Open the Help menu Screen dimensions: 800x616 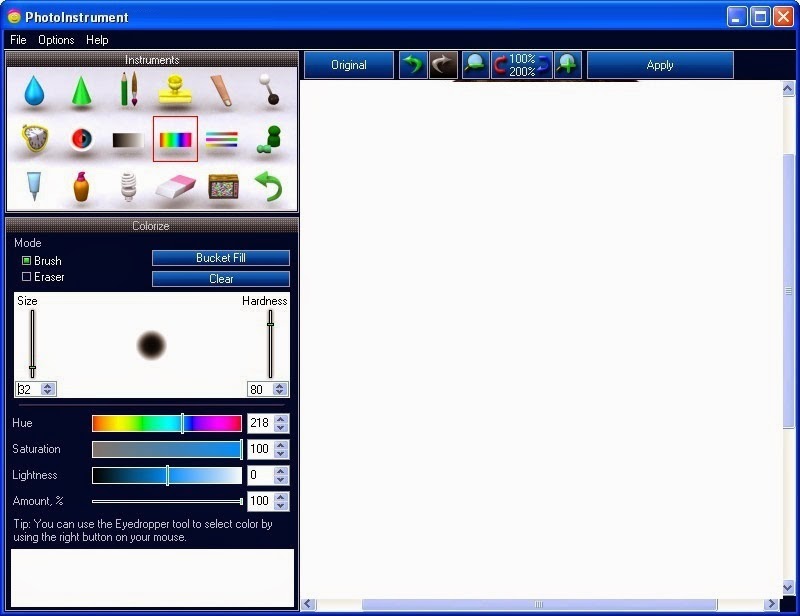coord(97,40)
